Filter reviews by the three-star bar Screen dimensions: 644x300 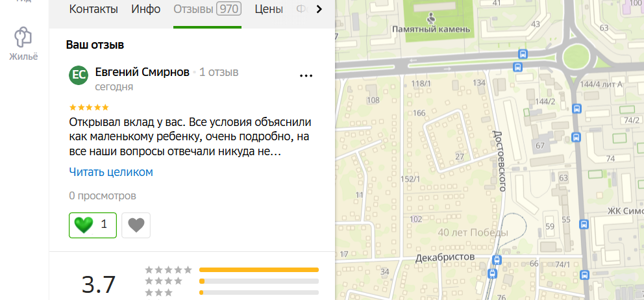[259, 293]
